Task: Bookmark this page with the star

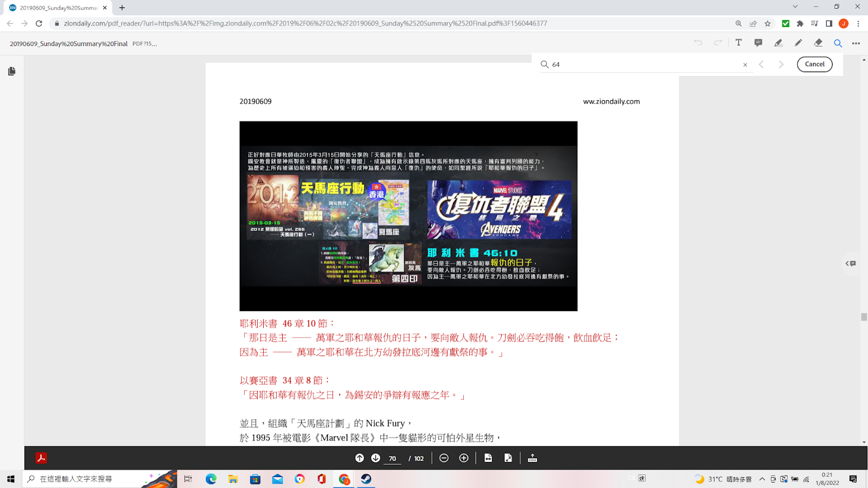Action: 768,23
